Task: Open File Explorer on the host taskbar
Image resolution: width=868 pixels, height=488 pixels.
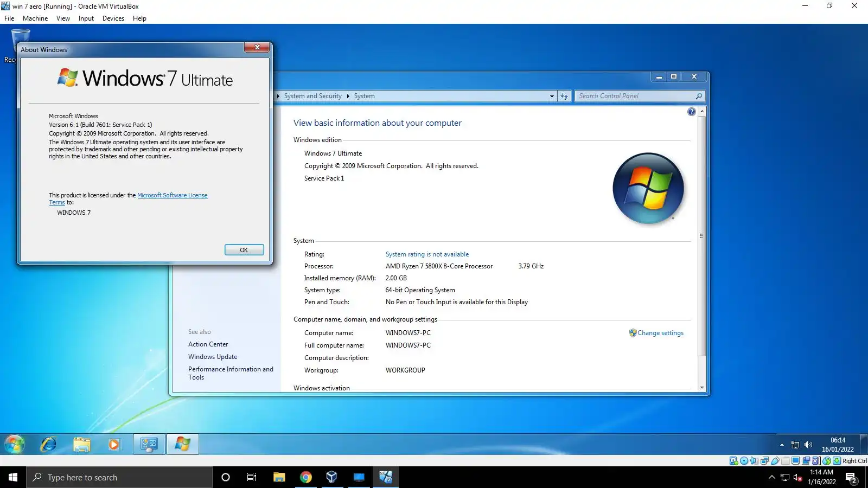Action: (x=279, y=477)
